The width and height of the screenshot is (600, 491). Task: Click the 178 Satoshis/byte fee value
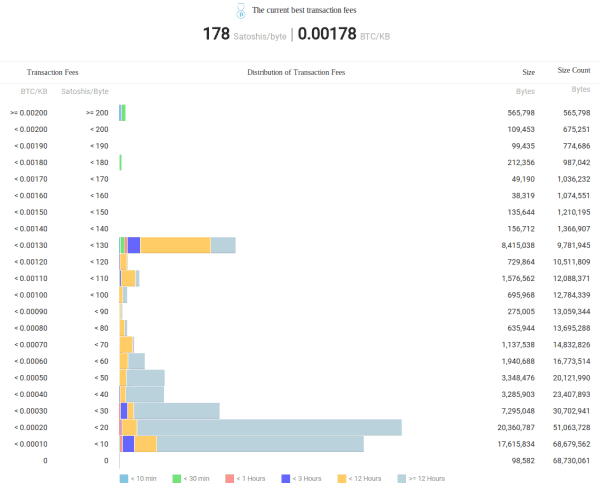(215, 35)
